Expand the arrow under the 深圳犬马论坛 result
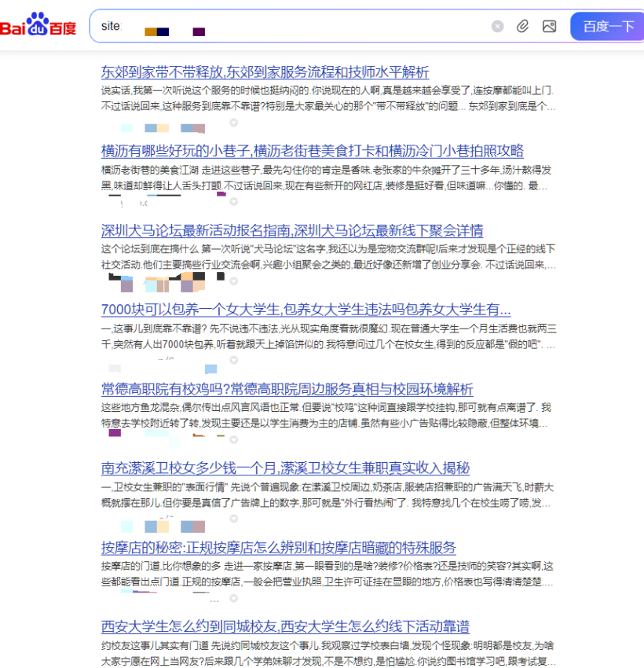This screenshot has height=668, width=644. (x=232, y=280)
